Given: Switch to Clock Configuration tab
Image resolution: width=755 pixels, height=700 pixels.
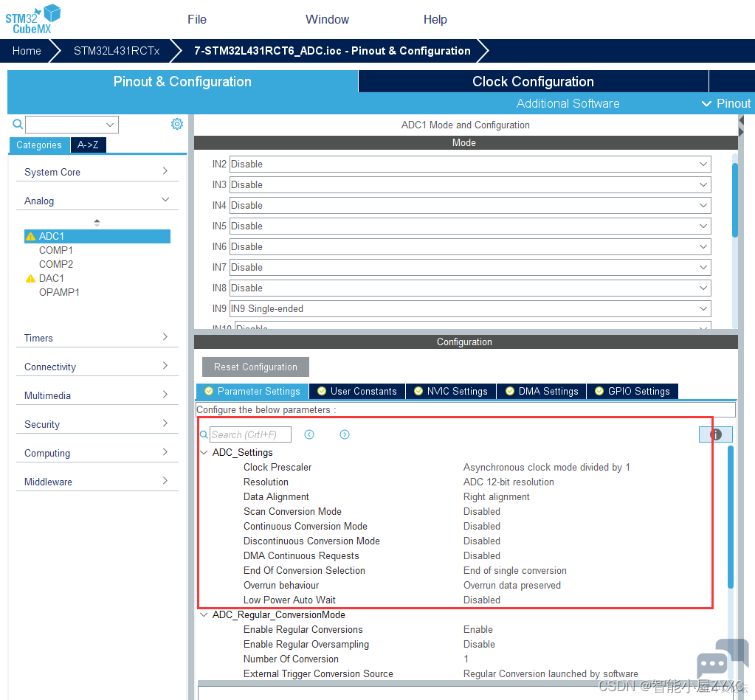Looking at the screenshot, I should 533,81.
